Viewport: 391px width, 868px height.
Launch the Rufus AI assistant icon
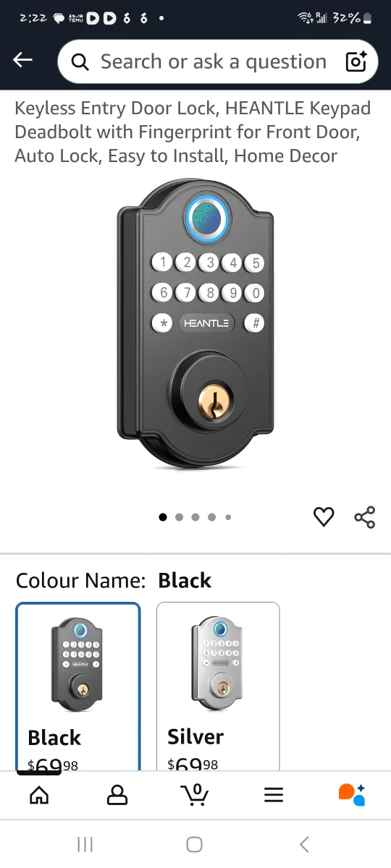point(352,794)
